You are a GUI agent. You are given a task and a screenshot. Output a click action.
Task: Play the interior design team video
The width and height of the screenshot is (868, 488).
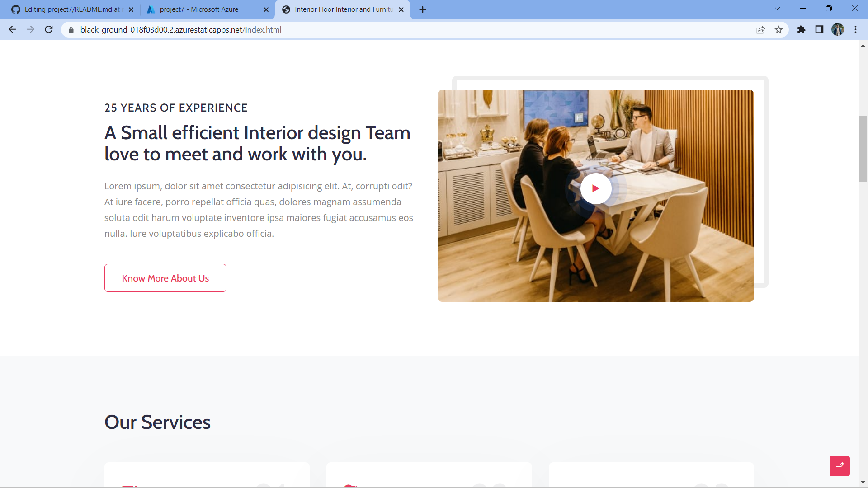(595, 188)
